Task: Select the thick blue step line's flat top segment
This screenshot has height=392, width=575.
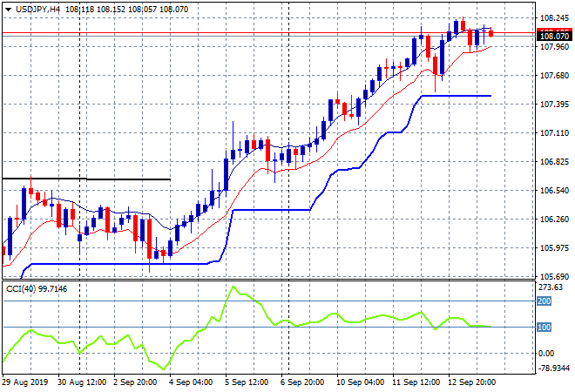Action: (x=457, y=96)
